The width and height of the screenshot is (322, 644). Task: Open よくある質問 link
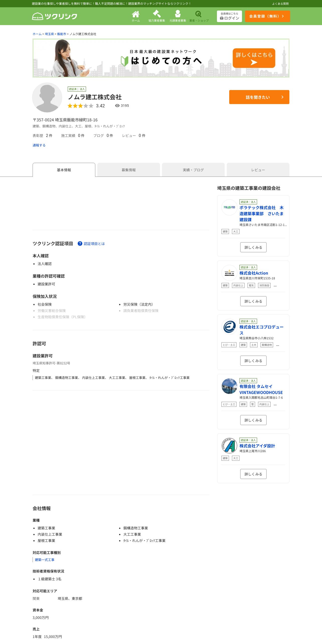pyautogui.click(x=280, y=4)
